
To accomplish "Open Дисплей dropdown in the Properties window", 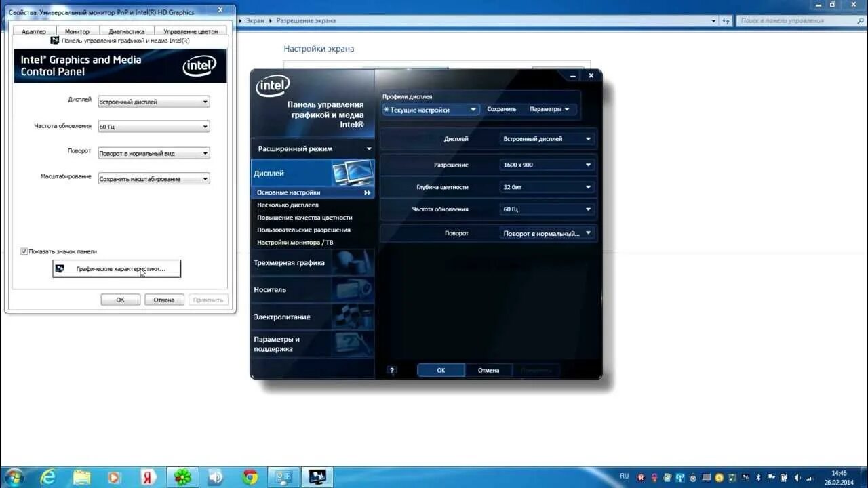I will 154,102.
